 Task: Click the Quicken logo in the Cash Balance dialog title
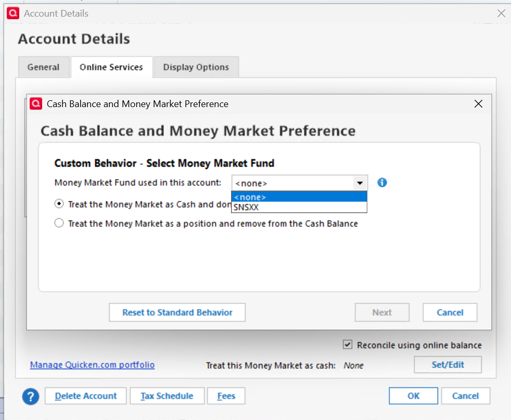pyautogui.click(x=36, y=104)
